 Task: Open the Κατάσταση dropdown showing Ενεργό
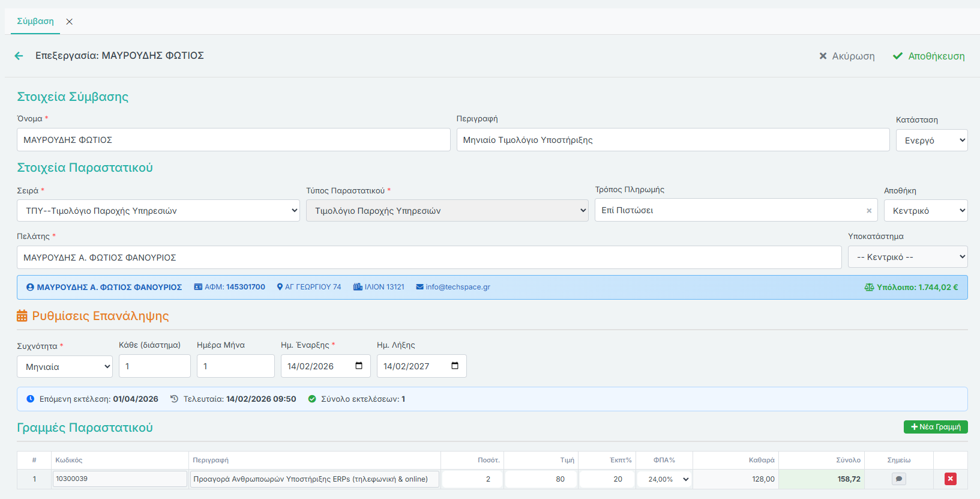pos(931,141)
